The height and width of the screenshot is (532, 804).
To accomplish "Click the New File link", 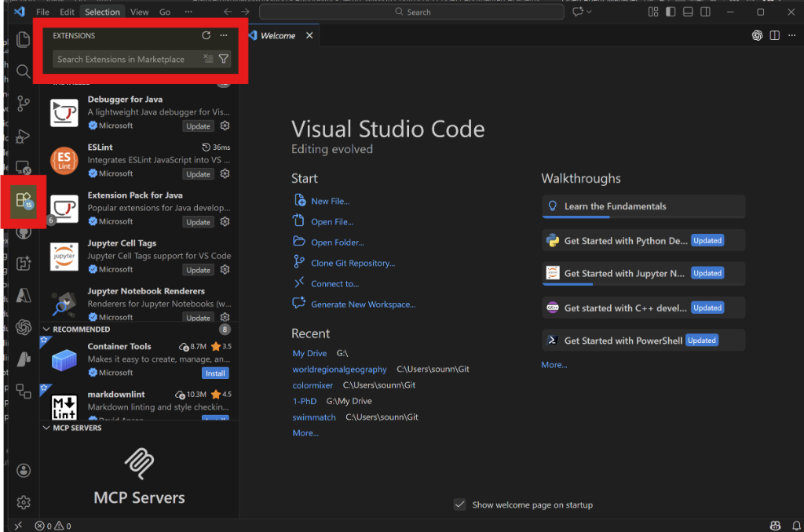I will pos(330,202).
